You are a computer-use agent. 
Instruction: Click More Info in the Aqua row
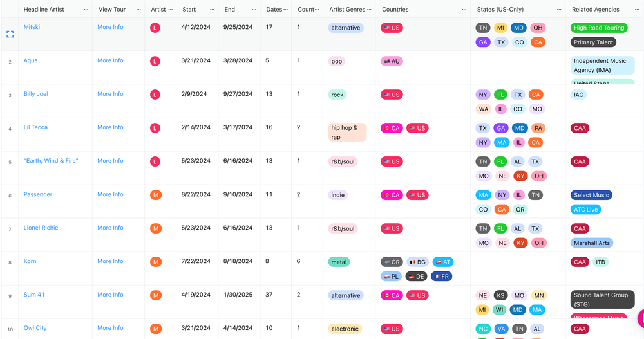(110, 60)
